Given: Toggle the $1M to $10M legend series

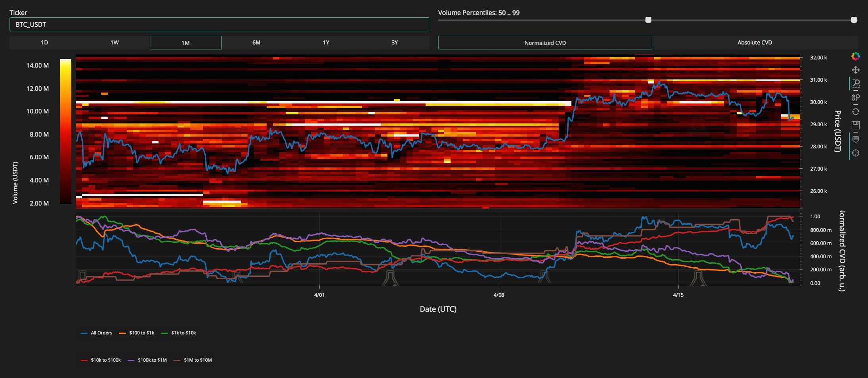Looking at the screenshot, I should pyautogui.click(x=193, y=360).
